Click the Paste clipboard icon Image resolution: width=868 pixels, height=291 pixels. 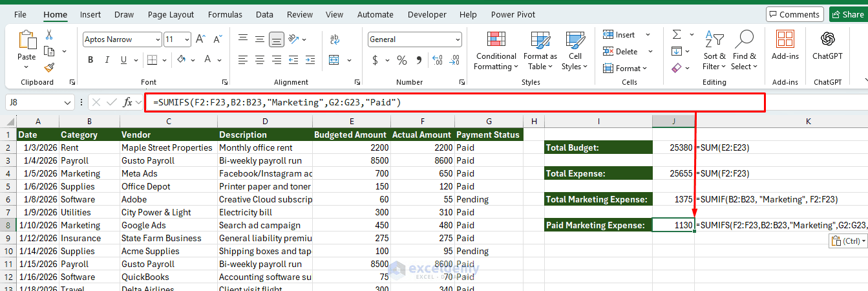[x=27, y=40]
